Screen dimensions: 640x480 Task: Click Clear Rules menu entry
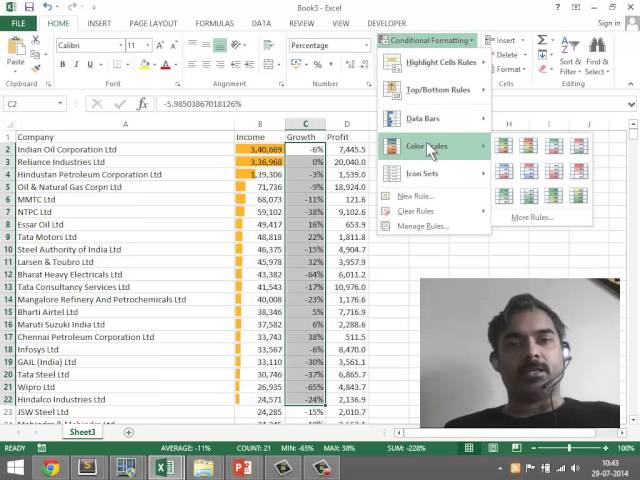pyautogui.click(x=434, y=211)
